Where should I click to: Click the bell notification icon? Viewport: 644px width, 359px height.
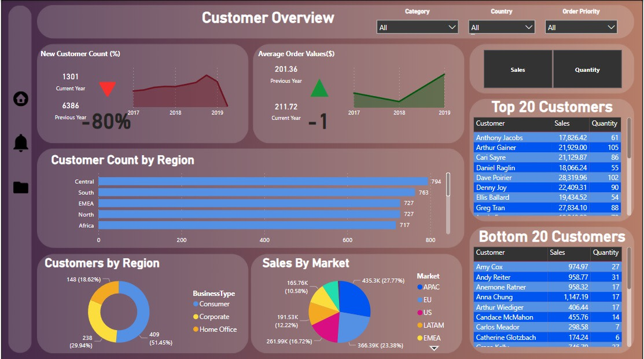20,142
